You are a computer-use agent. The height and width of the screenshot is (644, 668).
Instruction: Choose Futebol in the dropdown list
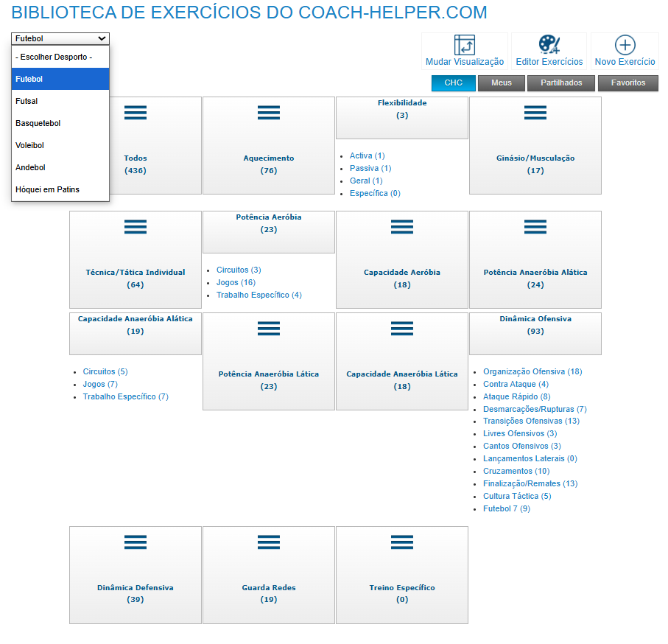point(60,79)
